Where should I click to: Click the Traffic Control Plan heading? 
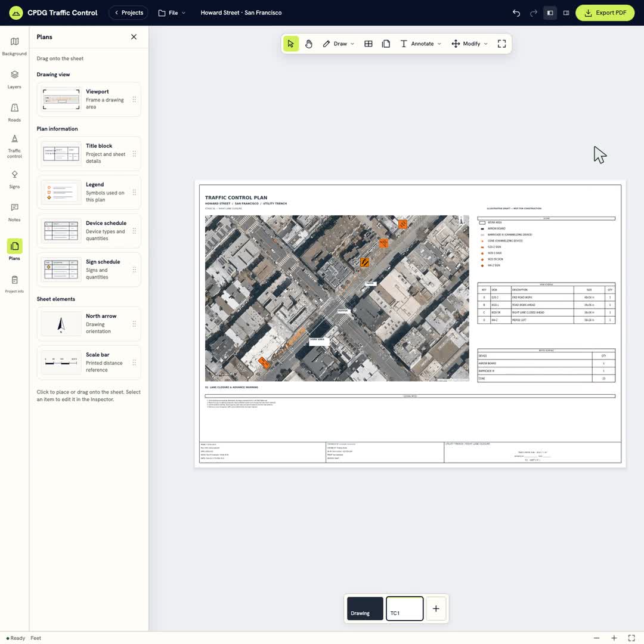tap(236, 197)
